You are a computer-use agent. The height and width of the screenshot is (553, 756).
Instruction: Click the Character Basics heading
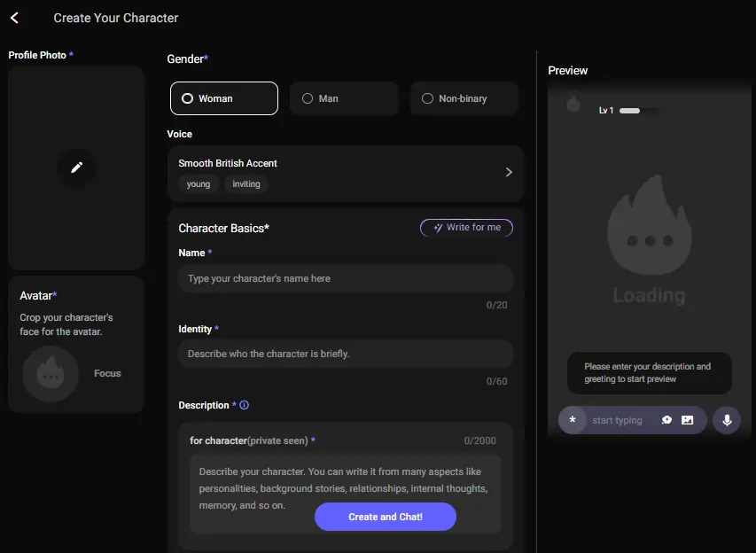[x=223, y=228]
